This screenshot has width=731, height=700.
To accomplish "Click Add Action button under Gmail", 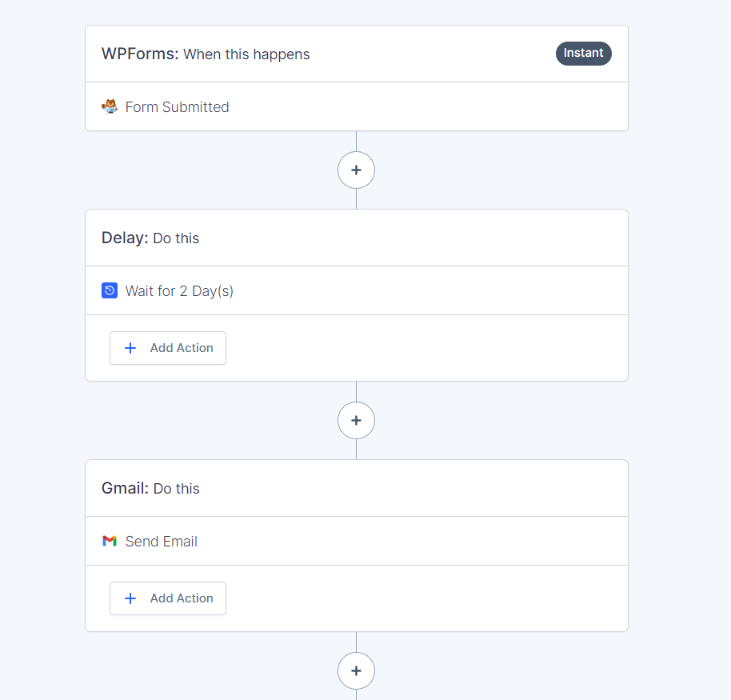I will pyautogui.click(x=168, y=598).
